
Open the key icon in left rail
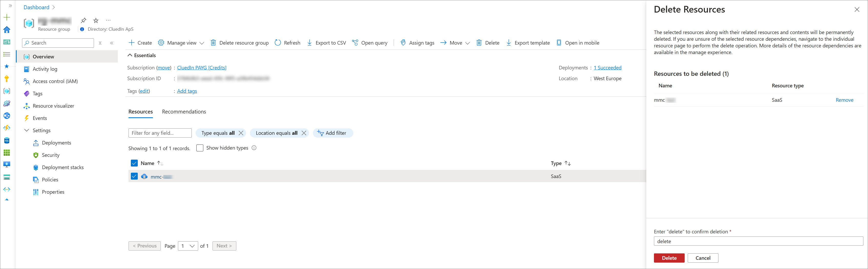pyautogui.click(x=7, y=79)
